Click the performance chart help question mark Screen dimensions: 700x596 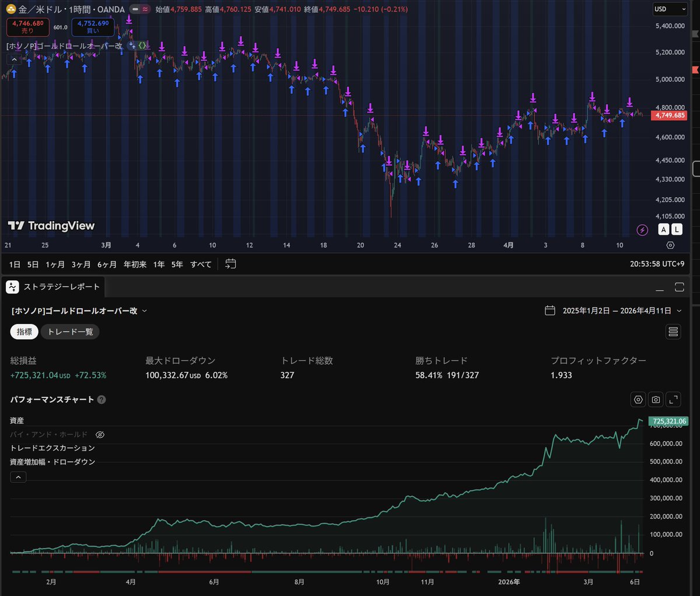coord(101,400)
